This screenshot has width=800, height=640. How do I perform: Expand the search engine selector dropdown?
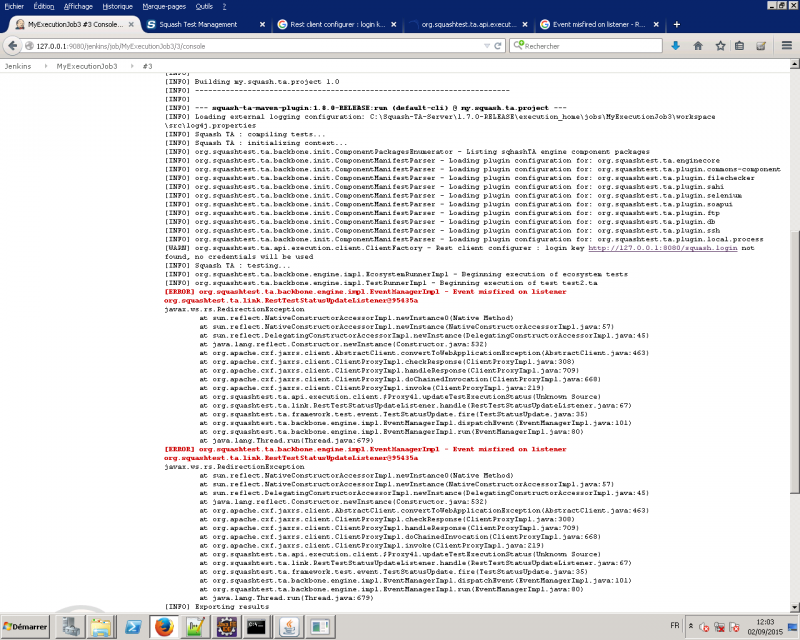[x=519, y=45]
